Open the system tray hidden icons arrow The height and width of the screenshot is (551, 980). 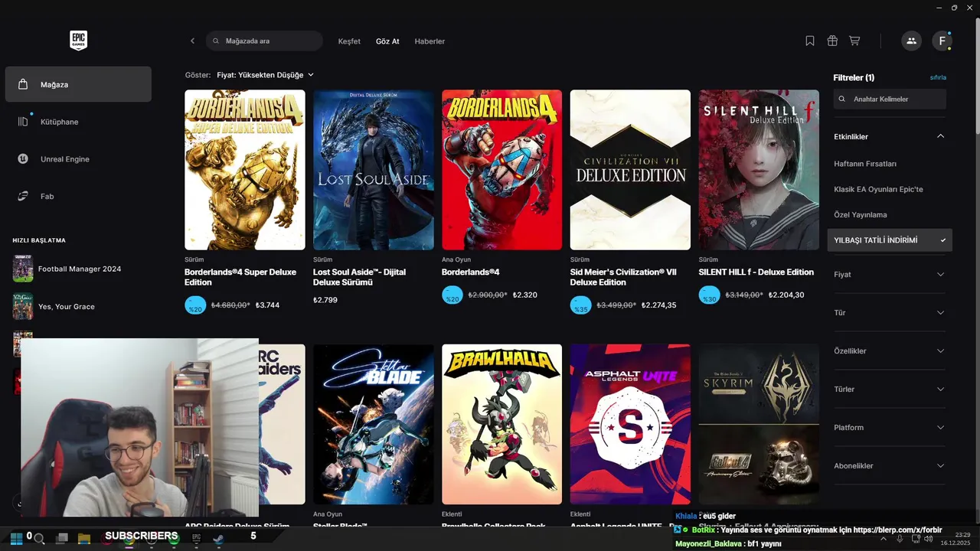884,539
